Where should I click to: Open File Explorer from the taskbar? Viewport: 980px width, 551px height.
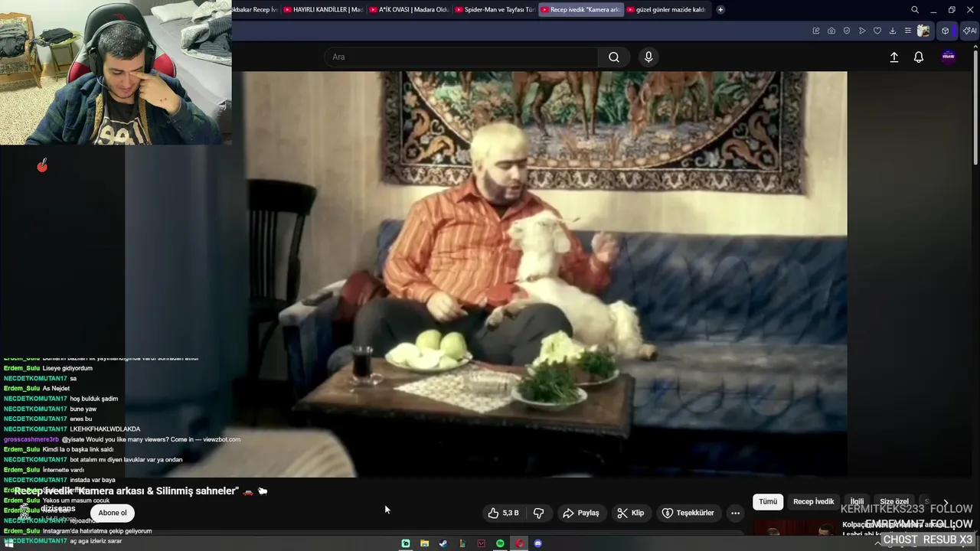point(424,543)
